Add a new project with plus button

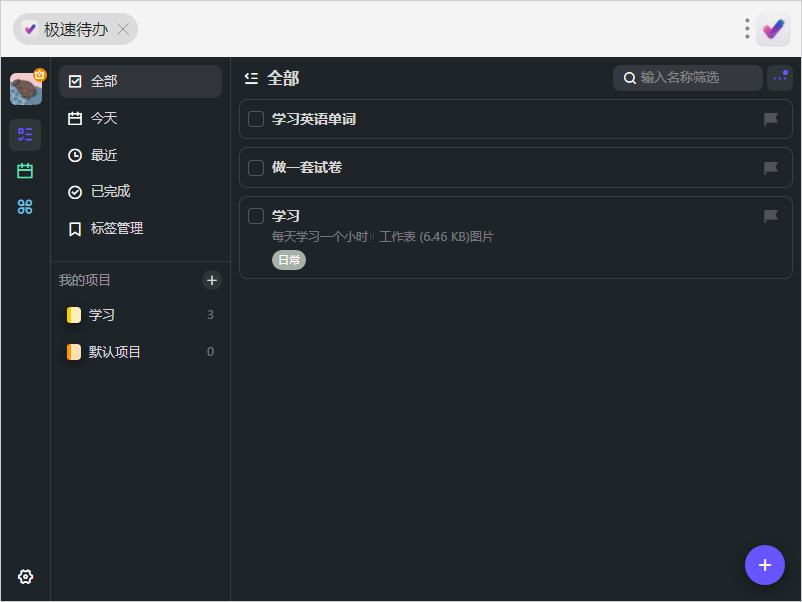tap(212, 280)
